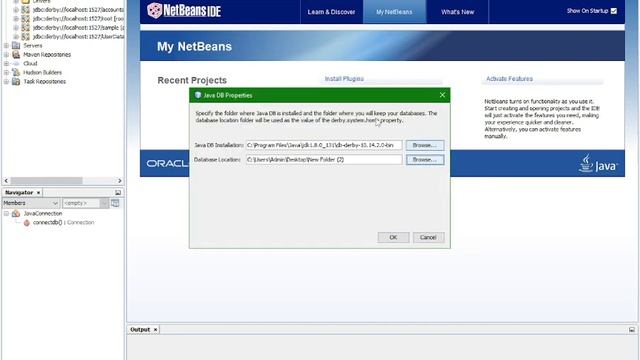Expand the Hudson Builders node

pos(6,72)
